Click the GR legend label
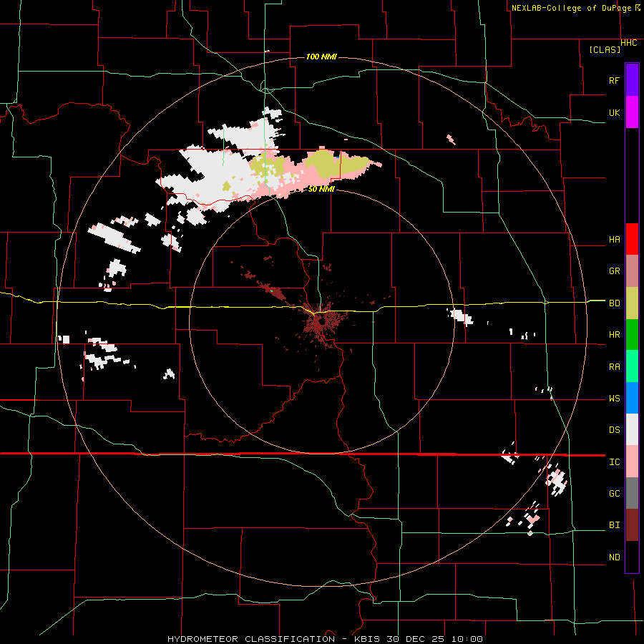The image size is (644, 644). 614,271
